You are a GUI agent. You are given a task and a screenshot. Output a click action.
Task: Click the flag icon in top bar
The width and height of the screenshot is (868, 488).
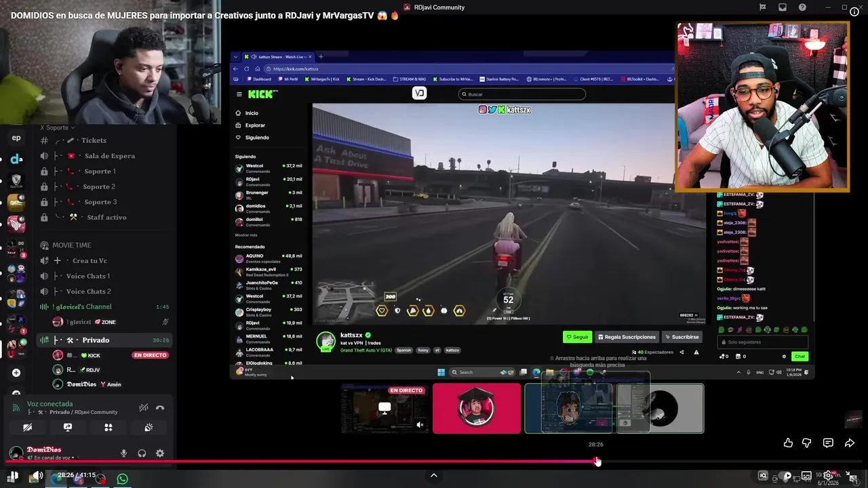point(762,7)
